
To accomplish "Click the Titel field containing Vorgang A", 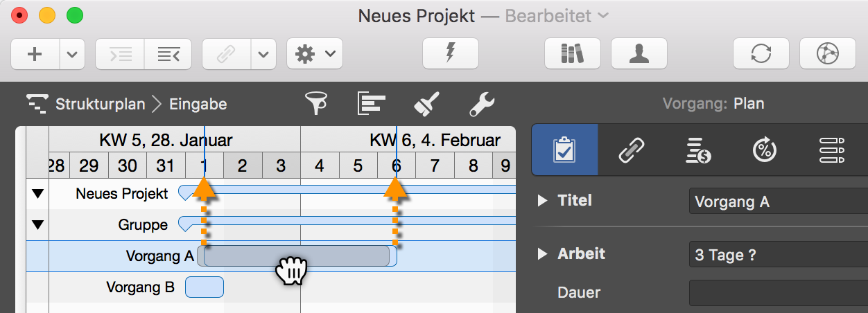I will point(778,202).
